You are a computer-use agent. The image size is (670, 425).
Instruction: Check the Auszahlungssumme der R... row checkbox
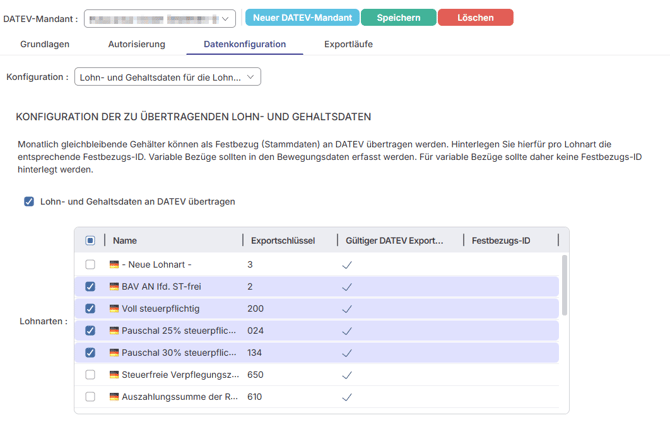(90, 397)
